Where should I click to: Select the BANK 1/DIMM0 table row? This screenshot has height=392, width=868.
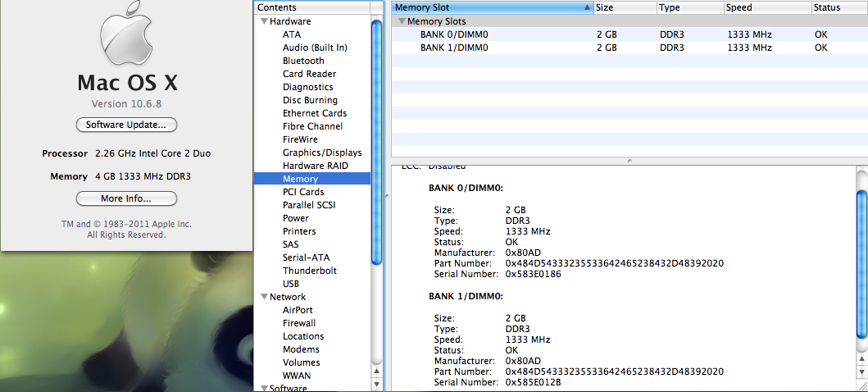(629, 48)
